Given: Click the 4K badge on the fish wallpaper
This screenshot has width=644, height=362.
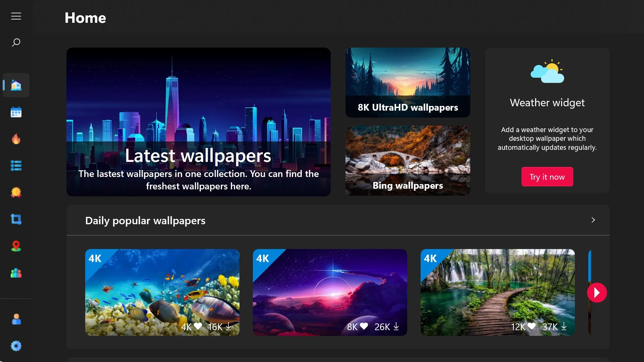Looking at the screenshot, I should pos(95,258).
